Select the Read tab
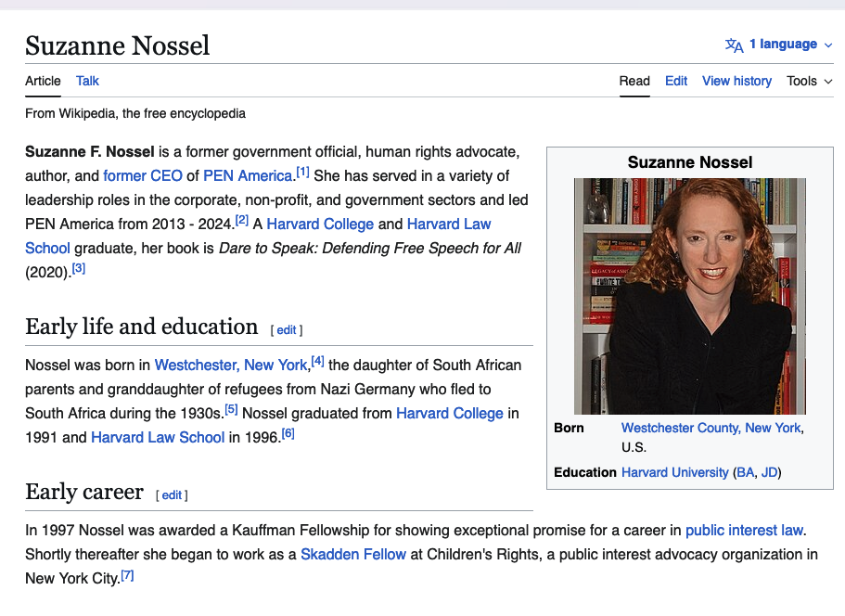845x616 pixels. 634,81
